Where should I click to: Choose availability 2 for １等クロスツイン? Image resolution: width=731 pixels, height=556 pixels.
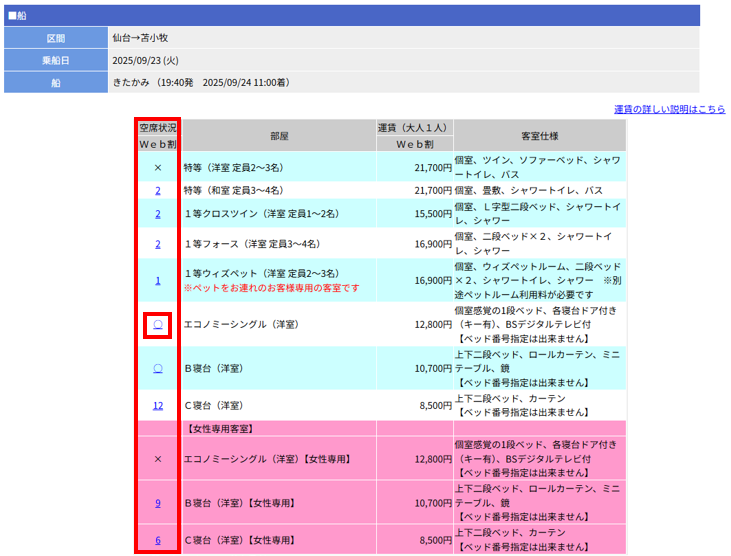coord(158,214)
